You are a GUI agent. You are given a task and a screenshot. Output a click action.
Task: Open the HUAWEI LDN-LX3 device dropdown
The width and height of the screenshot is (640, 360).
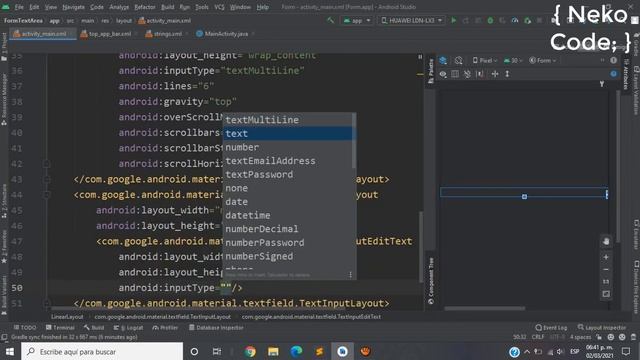(411, 20)
